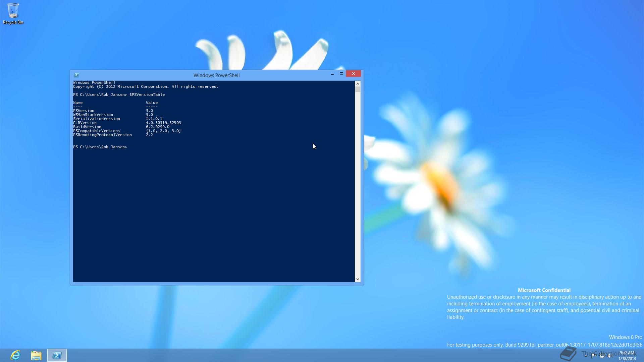Click the PowerShell scrollbar down arrow
The width and height of the screenshot is (644, 362).
358,279
